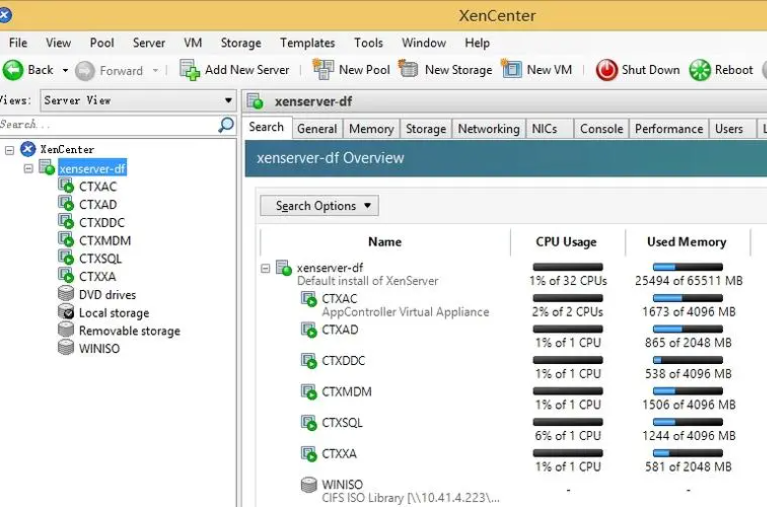Sort by the Used Memory column header
Viewport: 767px width, 523px height.
(x=687, y=242)
